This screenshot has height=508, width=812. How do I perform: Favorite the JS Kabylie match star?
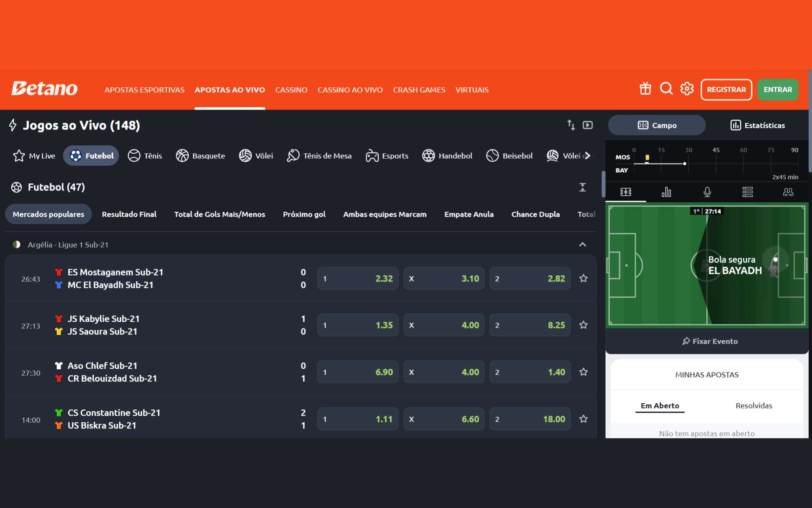(x=584, y=325)
